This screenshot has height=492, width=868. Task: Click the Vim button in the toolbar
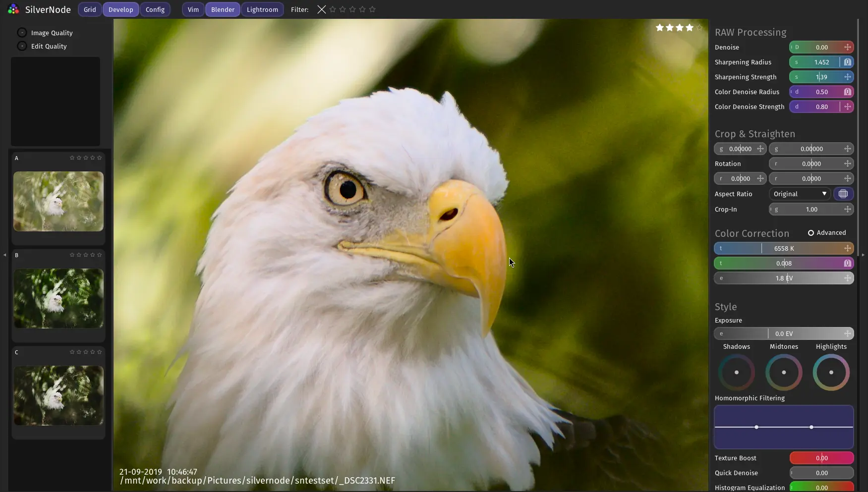(192, 9)
